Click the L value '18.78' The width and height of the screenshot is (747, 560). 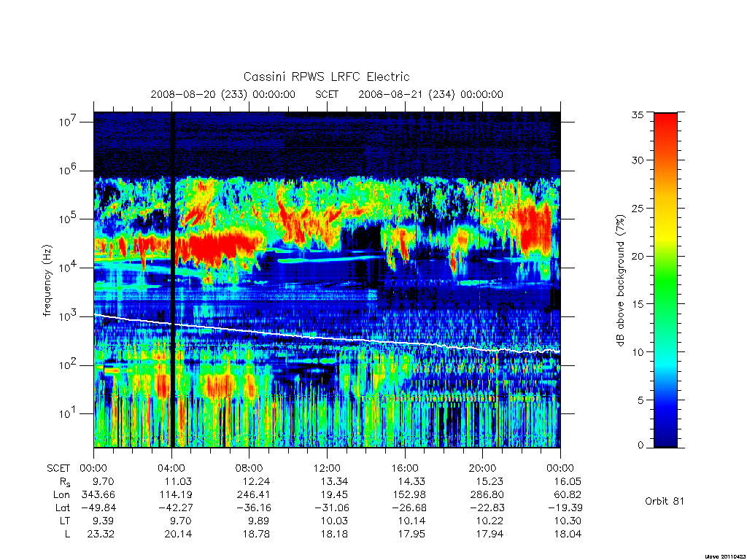coord(256,534)
